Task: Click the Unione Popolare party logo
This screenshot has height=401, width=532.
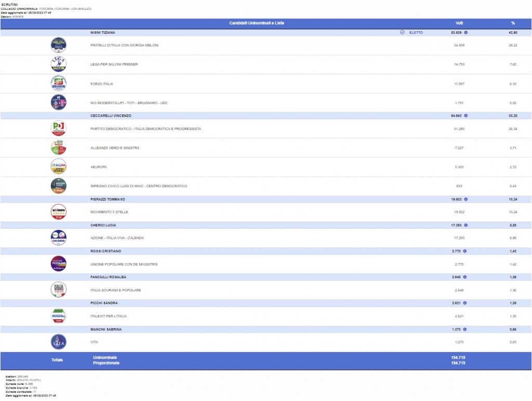Action: (x=58, y=264)
